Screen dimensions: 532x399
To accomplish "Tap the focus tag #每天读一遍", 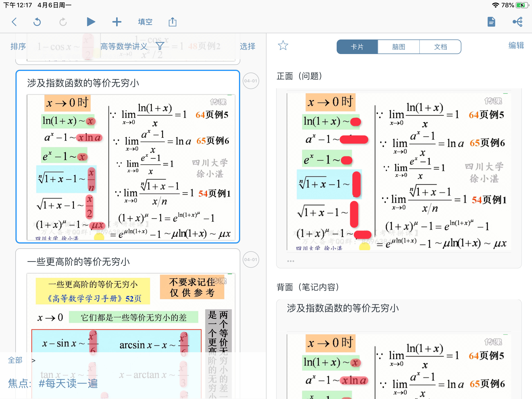I will pyautogui.click(x=68, y=383).
